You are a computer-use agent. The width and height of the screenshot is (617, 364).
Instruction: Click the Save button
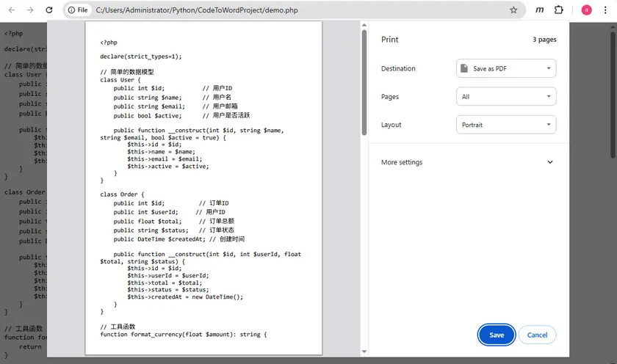point(497,335)
